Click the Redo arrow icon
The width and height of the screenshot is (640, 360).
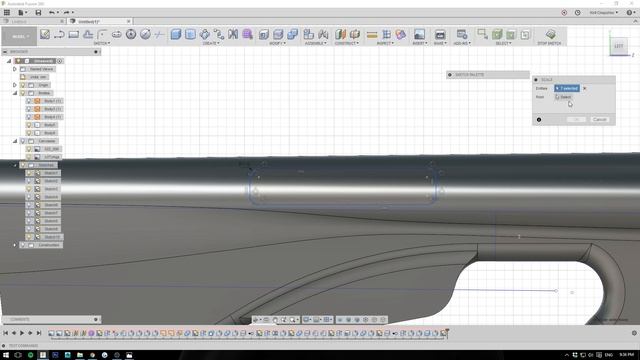point(66,13)
